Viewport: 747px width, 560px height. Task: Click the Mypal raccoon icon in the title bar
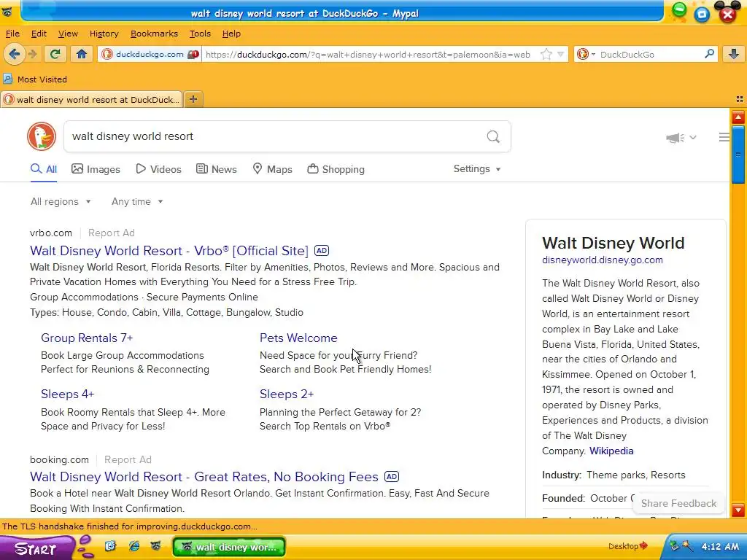coord(7,12)
